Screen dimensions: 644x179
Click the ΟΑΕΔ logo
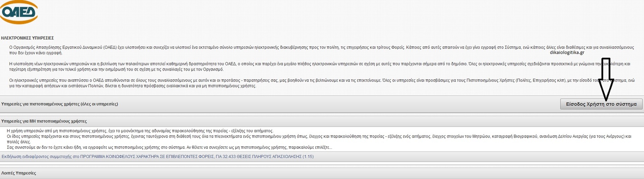19,12
